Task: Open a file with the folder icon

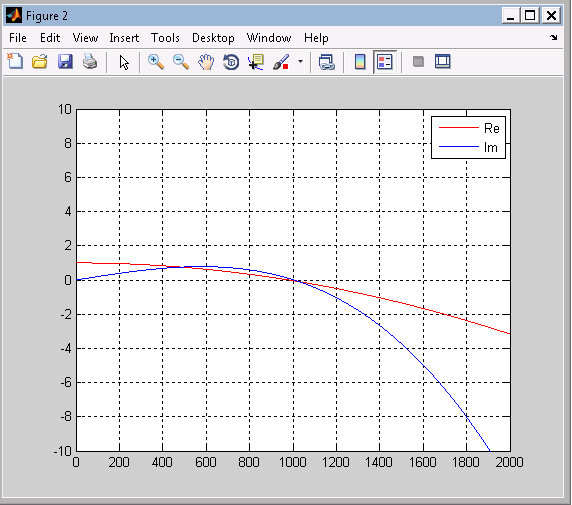Action: tap(39, 62)
